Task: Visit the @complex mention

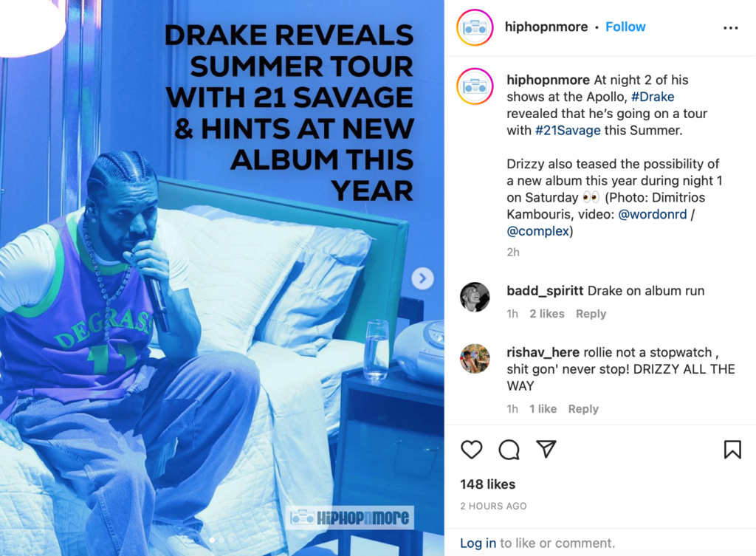Action: click(x=537, y=231)
